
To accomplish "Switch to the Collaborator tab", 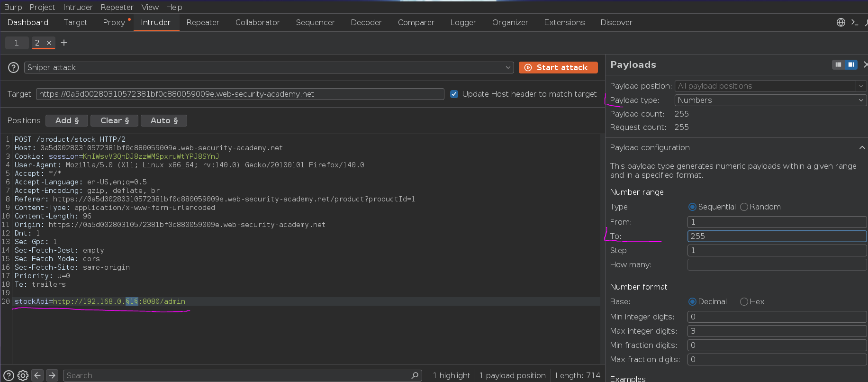I will click(x=258, y=22).
